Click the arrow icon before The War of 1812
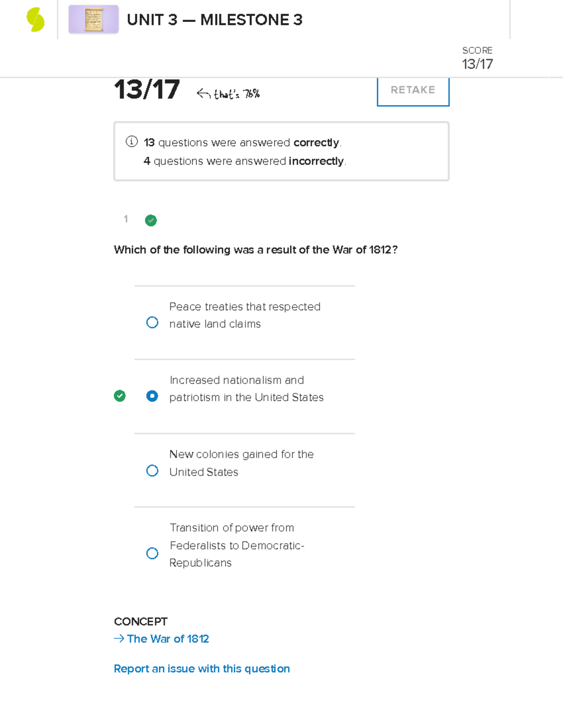This screenshot has width=563, height=728. 119,638
